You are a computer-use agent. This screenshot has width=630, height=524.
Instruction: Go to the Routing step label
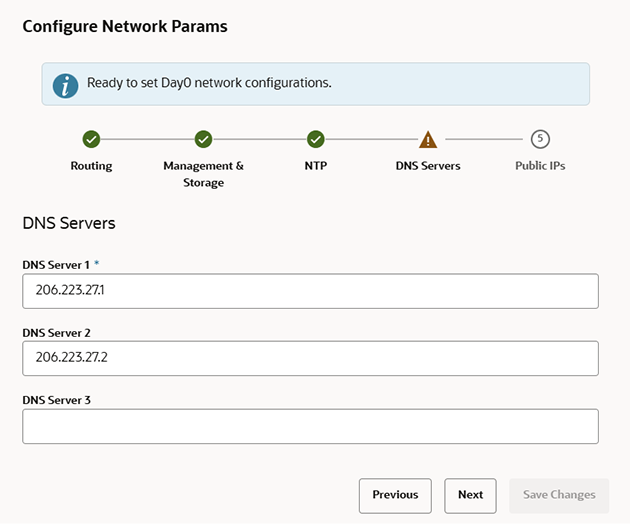[91, 166]
